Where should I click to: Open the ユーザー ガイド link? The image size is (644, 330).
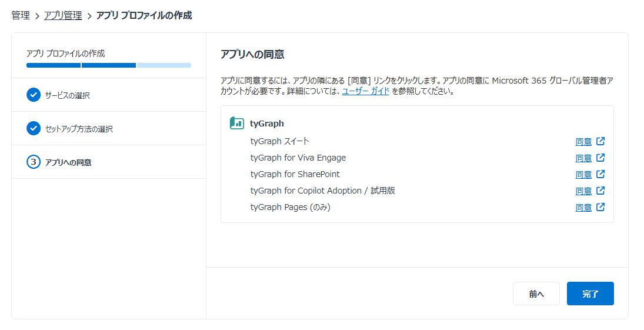coord(366,91)
